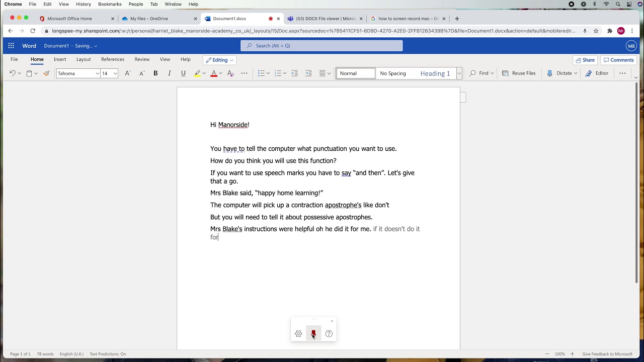This screenshot has height=362, width=644.
Task: Shrink the font size
Action: pos(141,73)
